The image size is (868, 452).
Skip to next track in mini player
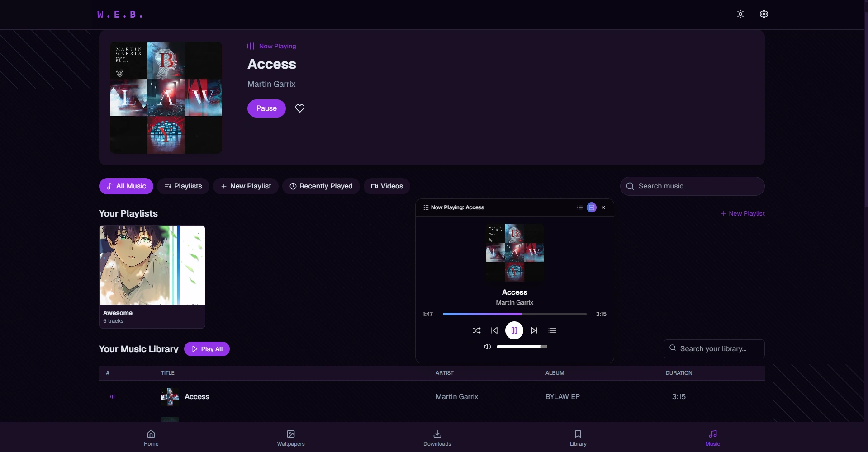pyautogui.click(x=534, y=330)
